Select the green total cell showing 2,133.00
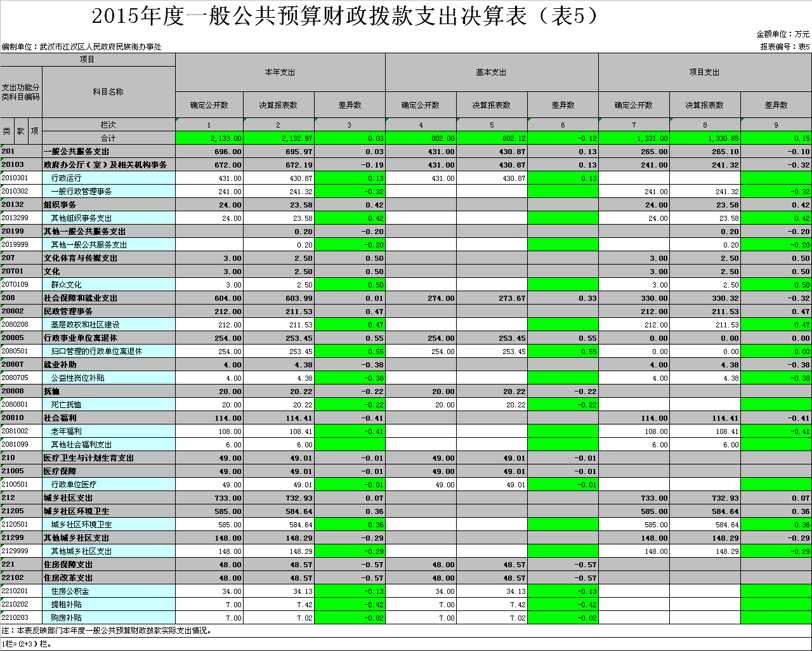Screen dimensions: 812x651 [x=209, y=138]
